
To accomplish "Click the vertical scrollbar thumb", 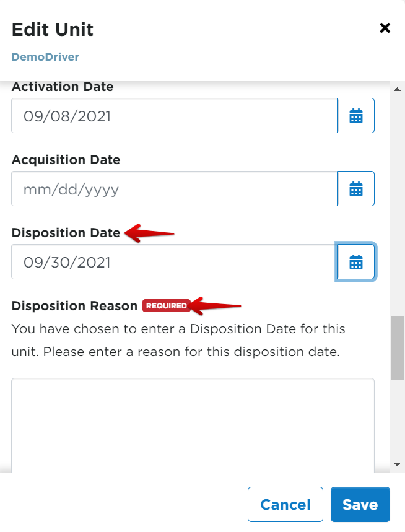I will (x=397, y=347).
